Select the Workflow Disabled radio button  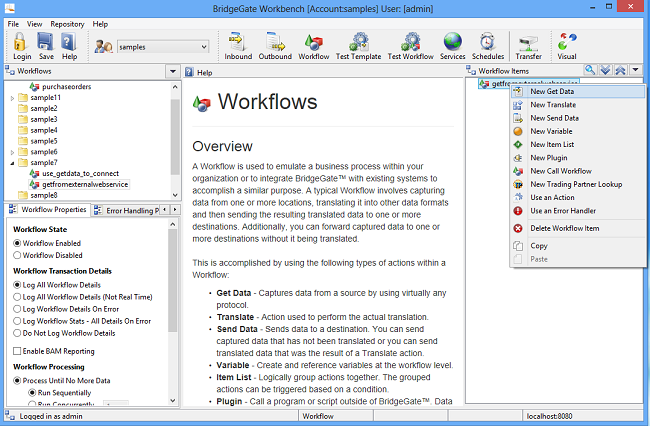click(17, 254)
